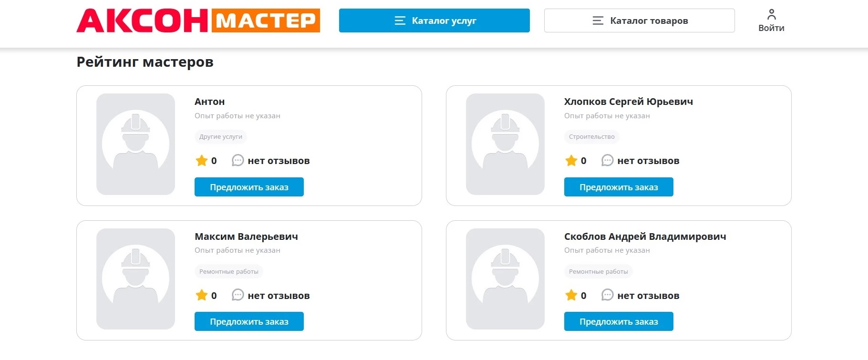868x360 pixels.
Task: Click the speech bubble icon on Хлопков's card
Action: click(x=607, y=161)
